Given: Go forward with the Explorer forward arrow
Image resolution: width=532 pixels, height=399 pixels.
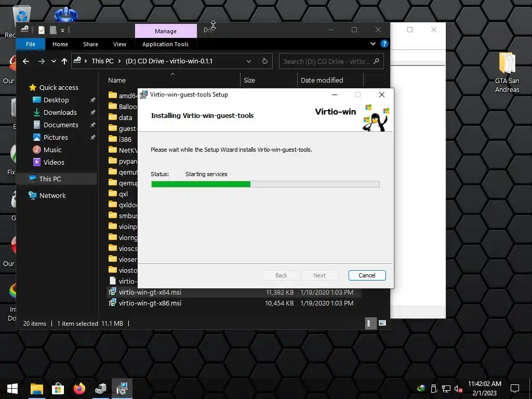Looking at the screenshot, I should point(42,61).
